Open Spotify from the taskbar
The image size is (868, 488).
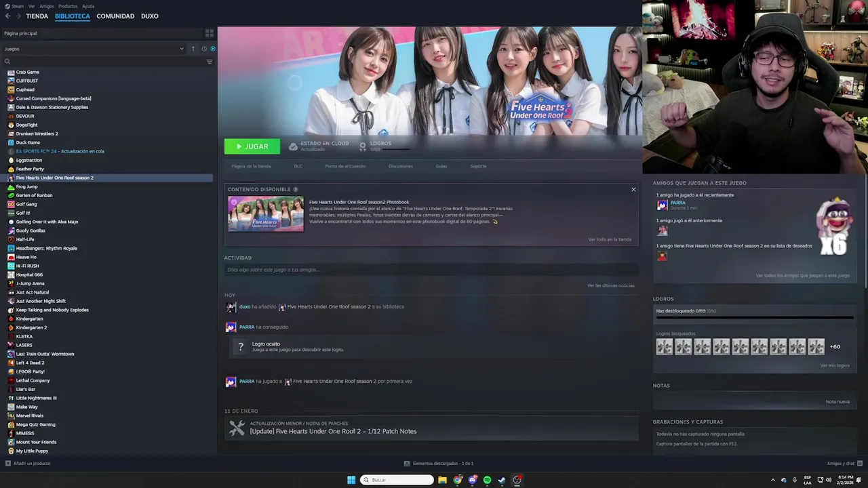click(x=487, y=480)
